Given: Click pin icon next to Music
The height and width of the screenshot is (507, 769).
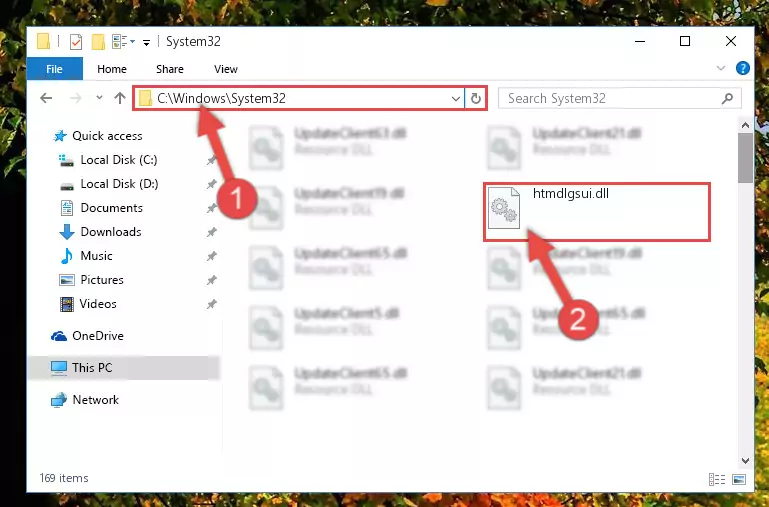Looking at the screenshot, I should pyautogui.click(x=211, y=256).
